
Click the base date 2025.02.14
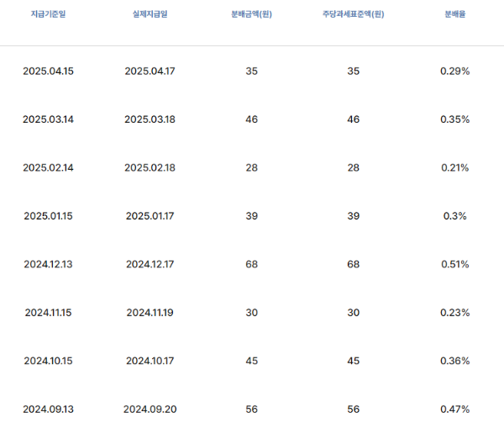[x=48, y=167]
